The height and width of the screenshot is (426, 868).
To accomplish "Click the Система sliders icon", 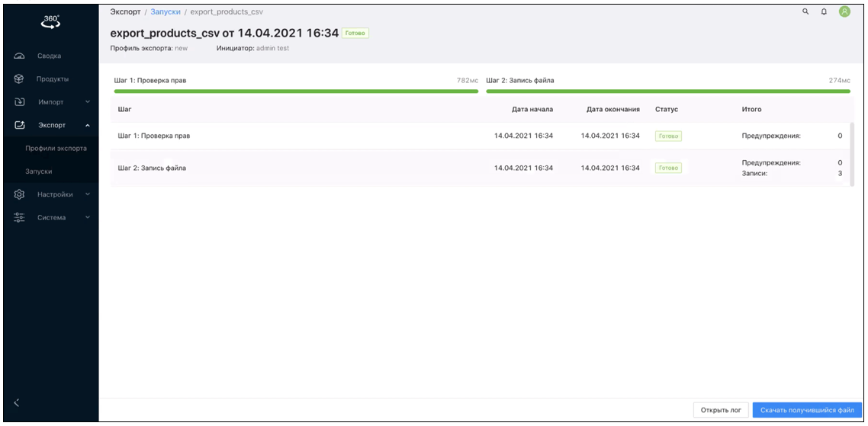I will click(x=19, y=218).
